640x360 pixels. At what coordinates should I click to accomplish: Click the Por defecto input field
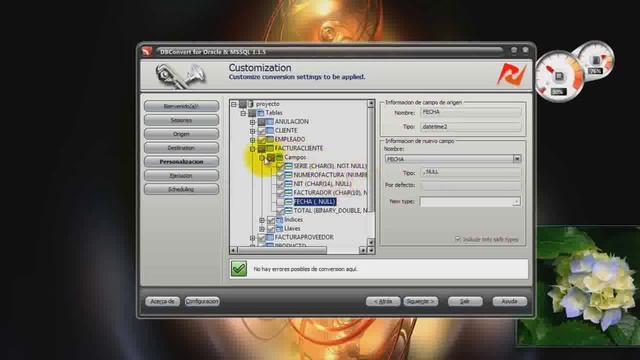tap(471, 186)
